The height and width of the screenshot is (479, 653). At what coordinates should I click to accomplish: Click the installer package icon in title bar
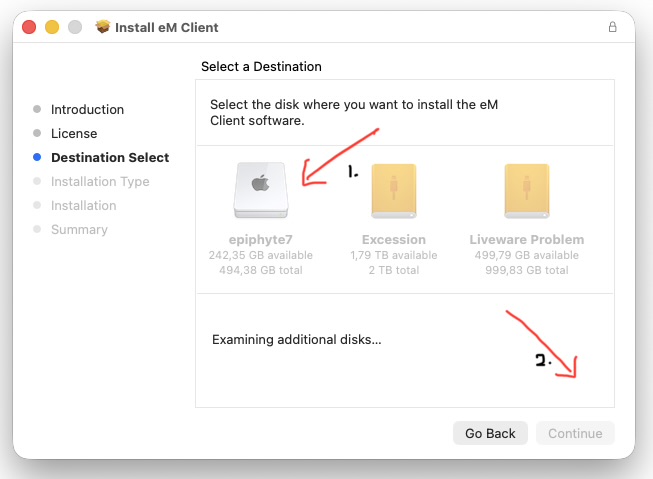(x=102, y=27)
